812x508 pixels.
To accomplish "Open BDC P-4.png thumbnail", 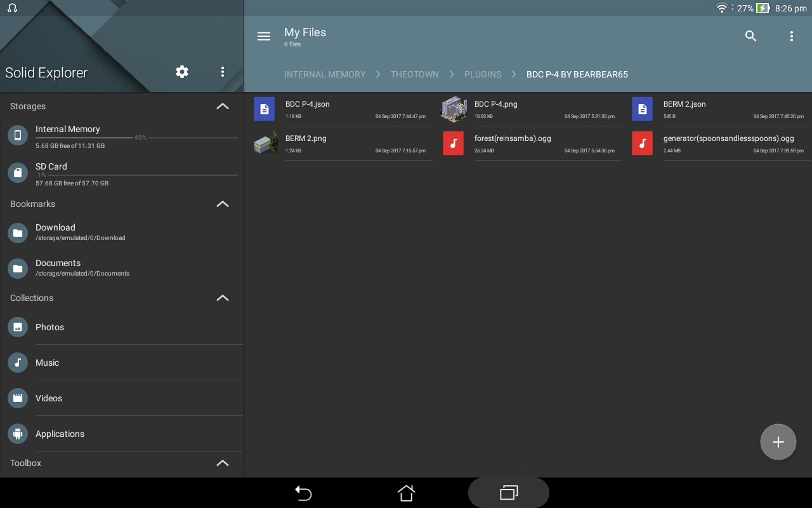I will [x=454, y=109].
